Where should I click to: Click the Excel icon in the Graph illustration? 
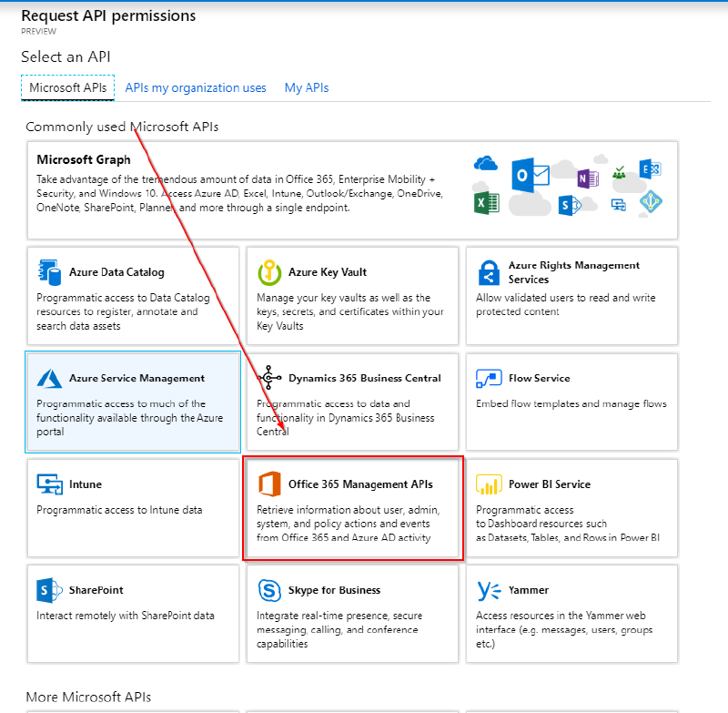point(488,202)
